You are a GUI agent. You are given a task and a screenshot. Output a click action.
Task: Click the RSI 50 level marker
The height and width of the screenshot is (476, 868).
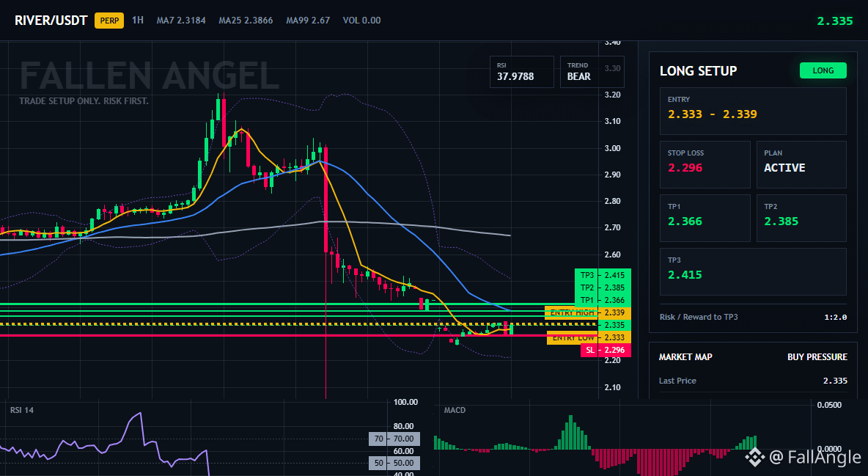point(394,463)
